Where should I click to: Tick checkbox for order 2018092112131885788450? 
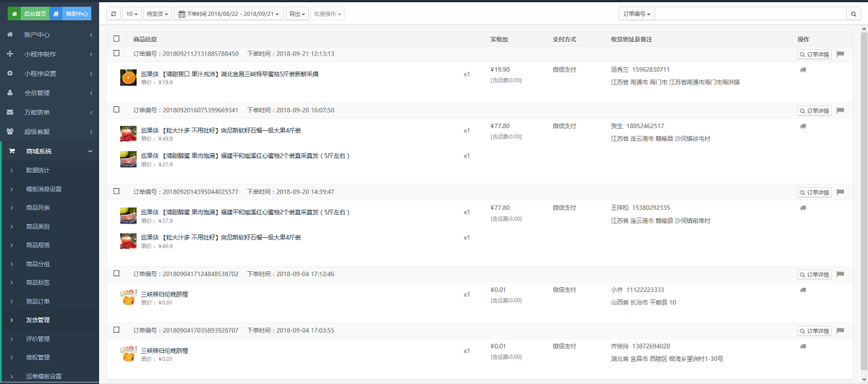(116, 54)
